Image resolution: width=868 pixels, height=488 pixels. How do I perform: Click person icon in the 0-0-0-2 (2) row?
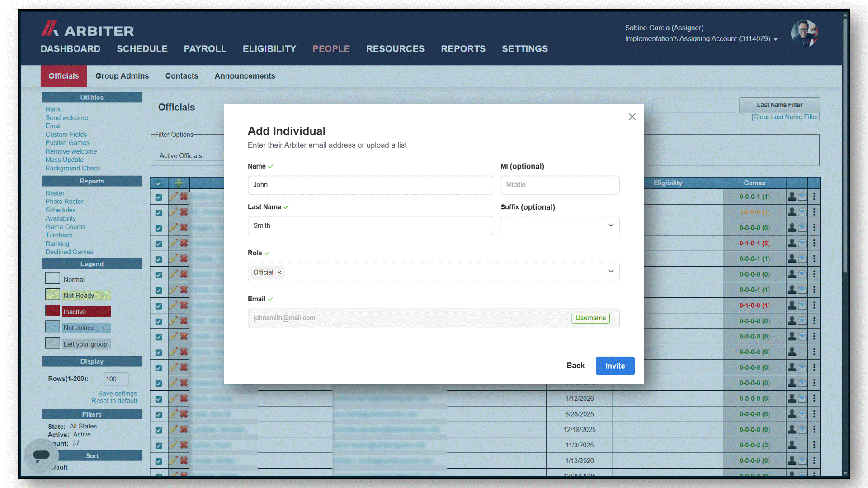(x=792, y=445)
